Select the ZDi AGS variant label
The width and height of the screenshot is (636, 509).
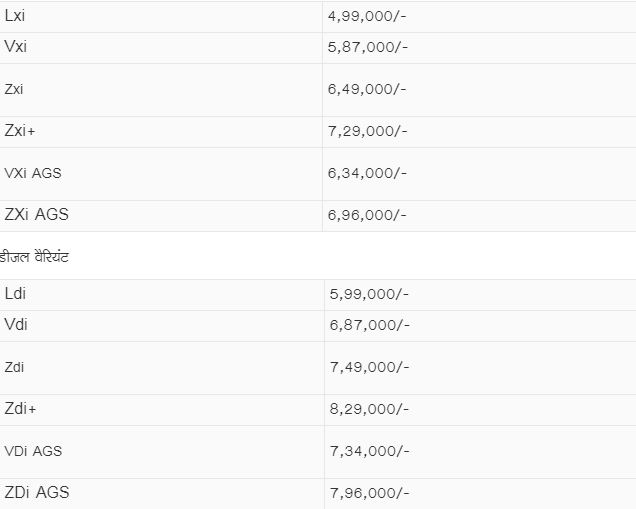[x=36, y=493]
